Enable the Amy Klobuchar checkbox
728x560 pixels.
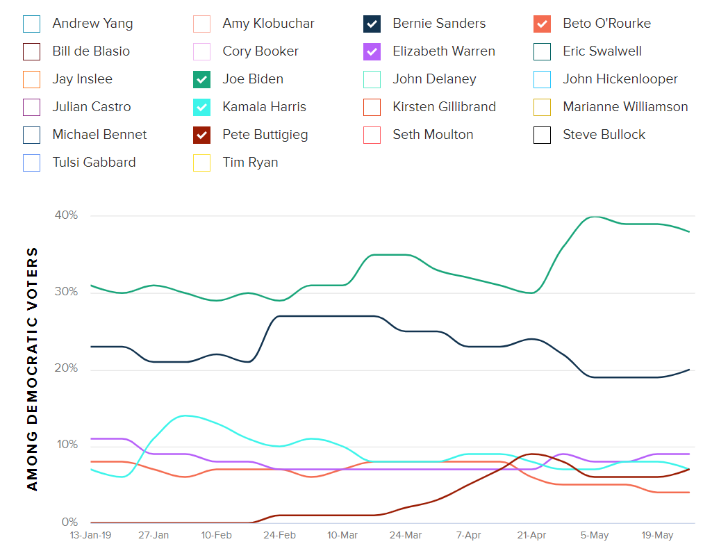coord(202,24)
